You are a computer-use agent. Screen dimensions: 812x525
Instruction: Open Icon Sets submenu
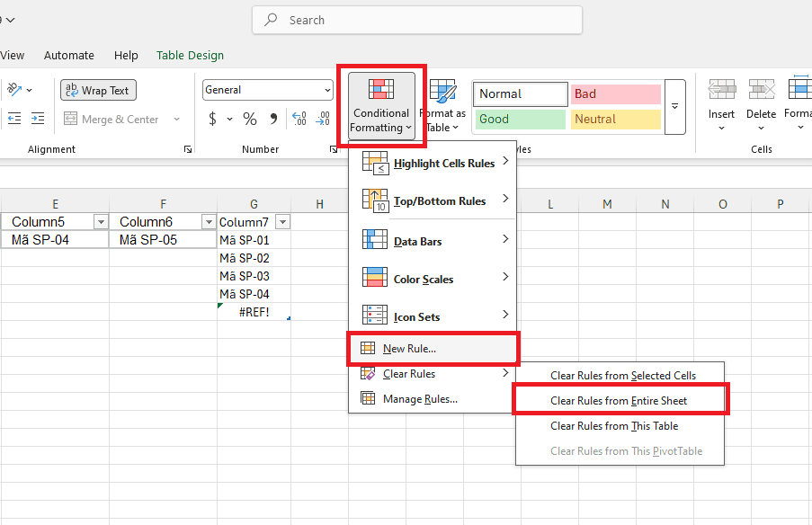433,316
